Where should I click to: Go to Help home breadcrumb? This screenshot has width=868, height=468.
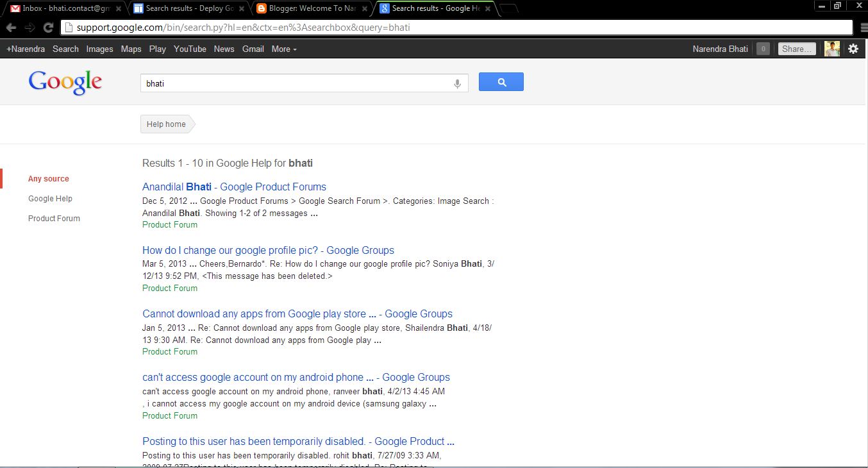[x=167, y=124]
